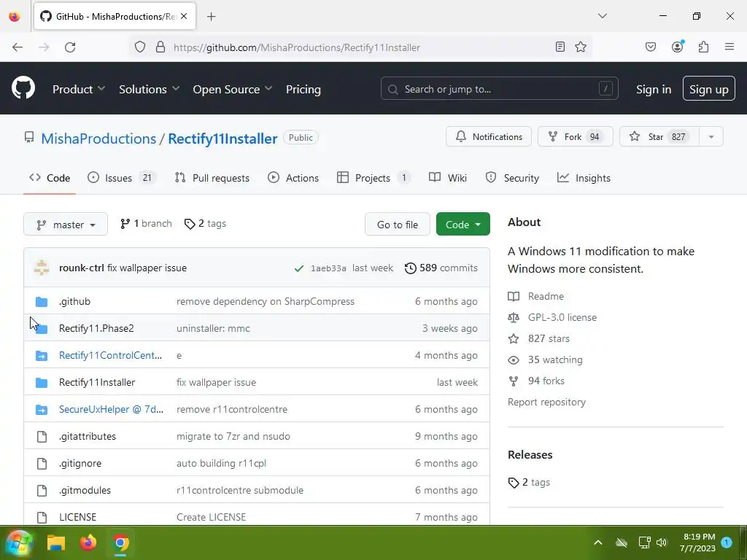Open the Windows Start button
Screen dimensions: 747x560
coord(19,542)
